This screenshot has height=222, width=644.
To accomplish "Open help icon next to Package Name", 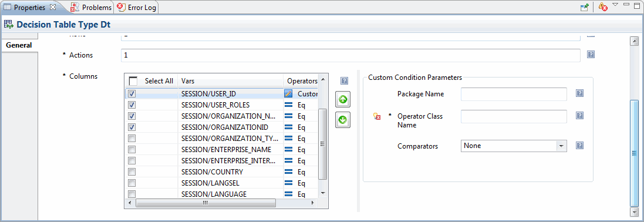I will pyautogui.click(x=579, y=93).
